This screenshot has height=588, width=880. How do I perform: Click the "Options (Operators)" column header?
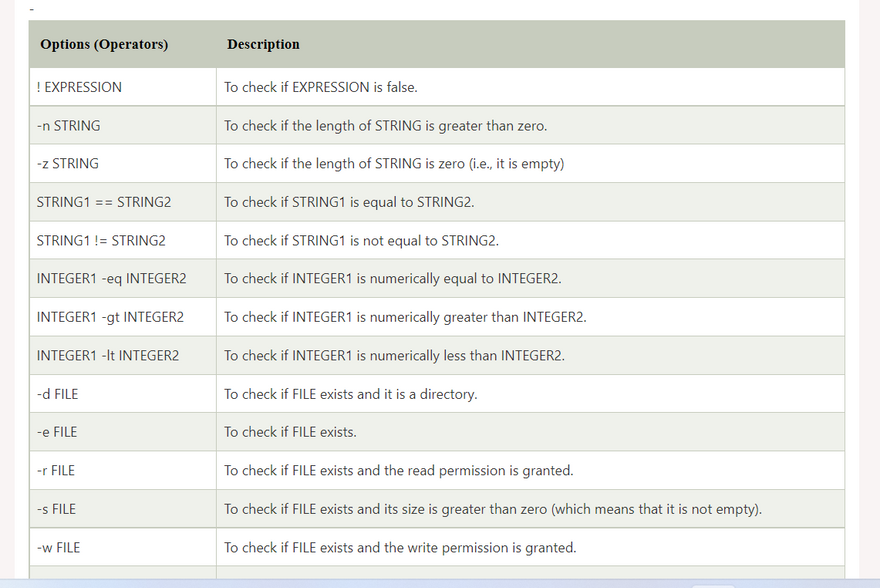[x=104, y=44]
